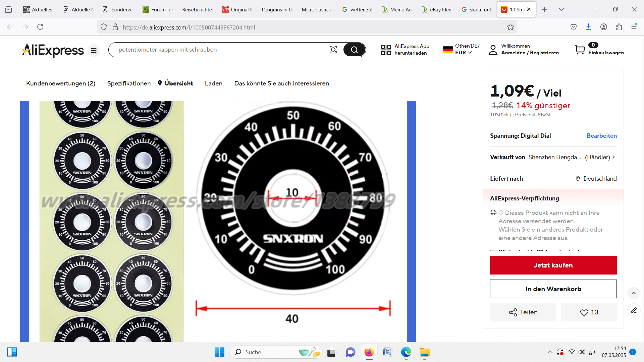Open Widgets panel on taskbar
Screen dimensions: 644x362
point(12,352)
